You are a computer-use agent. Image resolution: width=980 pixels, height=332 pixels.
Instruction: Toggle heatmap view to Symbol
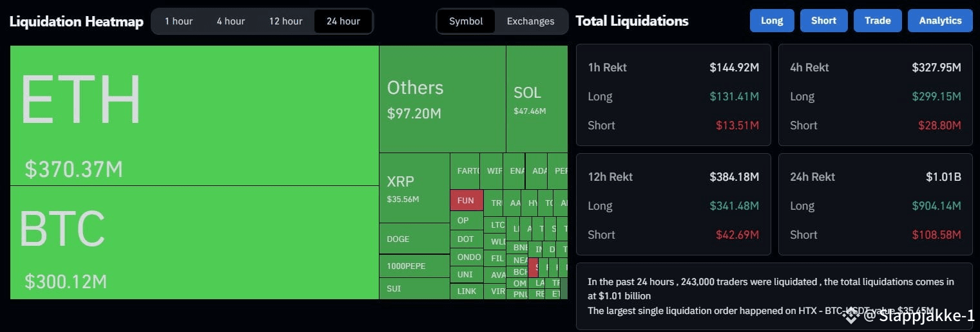[466, 21]
